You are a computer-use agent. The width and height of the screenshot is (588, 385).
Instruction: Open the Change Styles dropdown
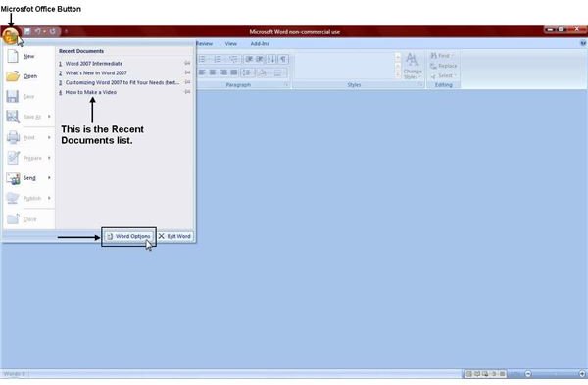pyautogui.click(x=413, y=66)
